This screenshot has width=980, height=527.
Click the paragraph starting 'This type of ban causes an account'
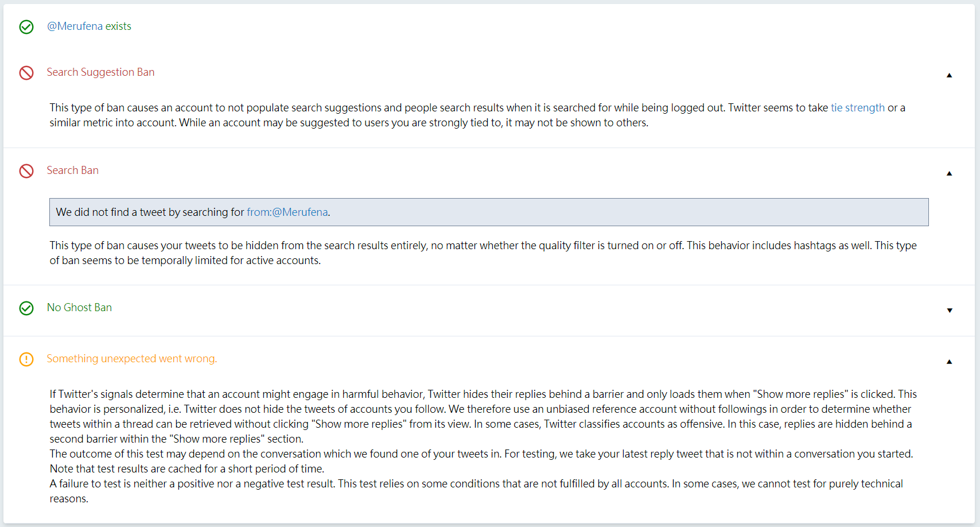[477, 115]
